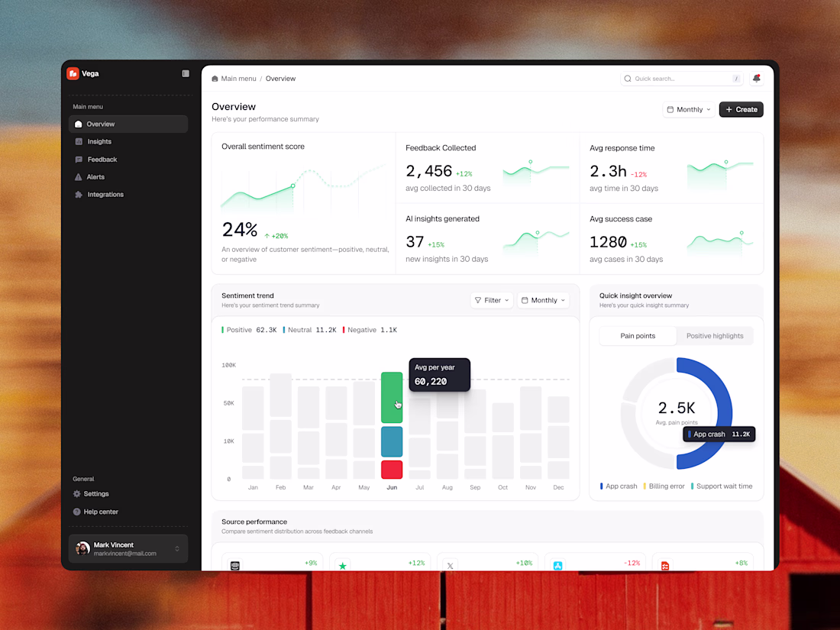The image size is (840, 630).
Task: Click the Jan month bar column
Action: [253, 432]
